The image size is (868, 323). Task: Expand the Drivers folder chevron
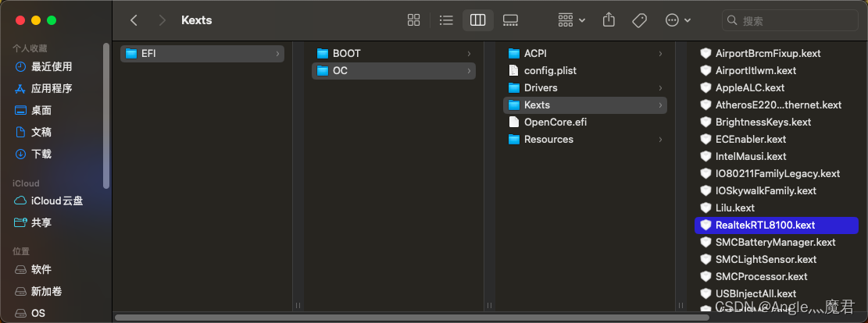pos(660,88)
